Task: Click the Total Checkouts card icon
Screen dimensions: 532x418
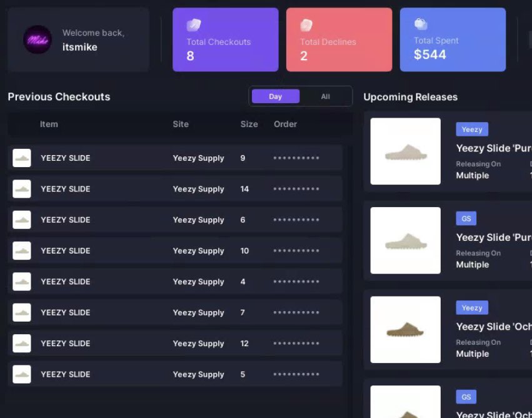Action: [x=194, y=25]
